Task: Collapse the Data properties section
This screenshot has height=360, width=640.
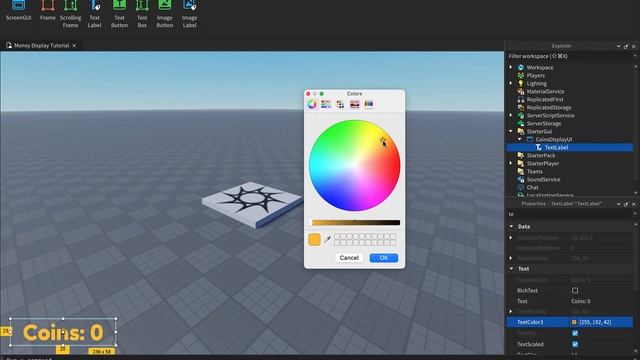Action: [511, 226]
